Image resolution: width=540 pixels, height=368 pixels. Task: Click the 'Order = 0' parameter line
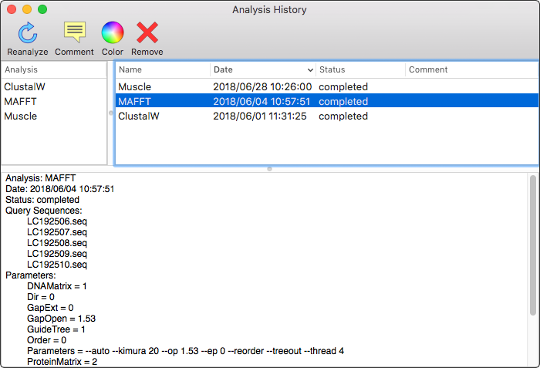coord(47,340)
